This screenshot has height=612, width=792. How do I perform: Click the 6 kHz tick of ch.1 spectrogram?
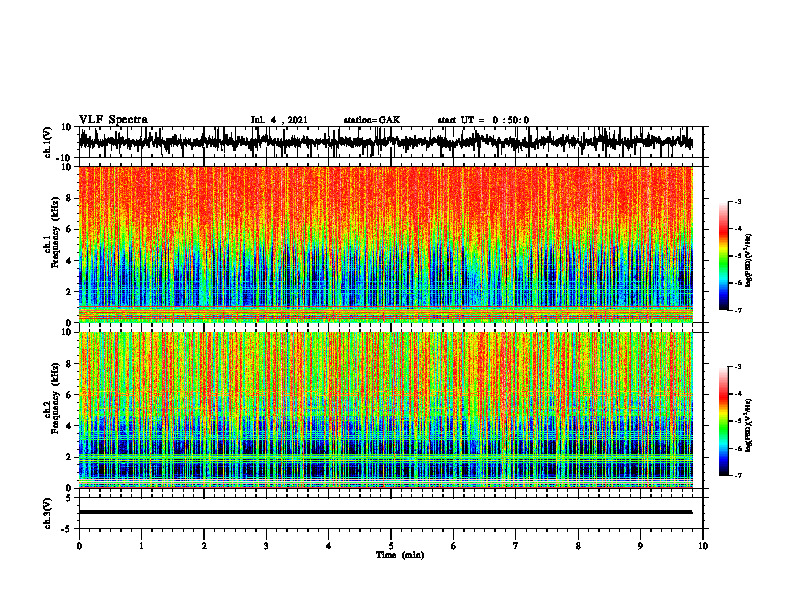[69, 229]
